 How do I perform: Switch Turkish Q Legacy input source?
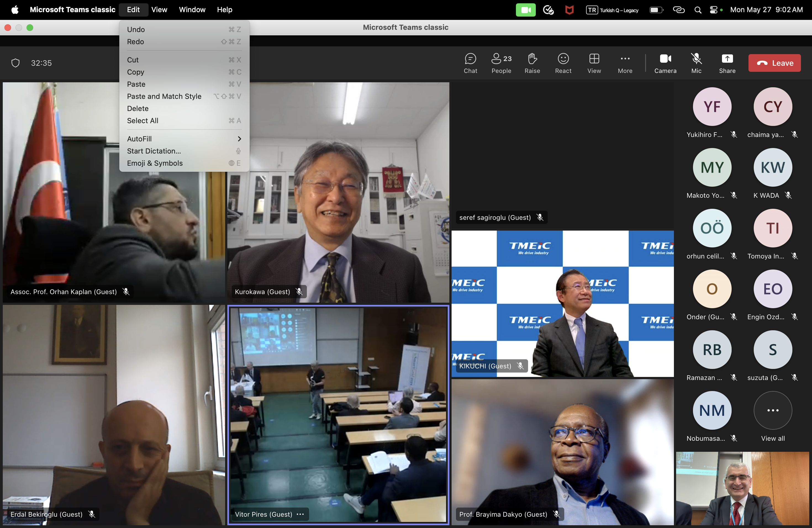click(612, 10)
